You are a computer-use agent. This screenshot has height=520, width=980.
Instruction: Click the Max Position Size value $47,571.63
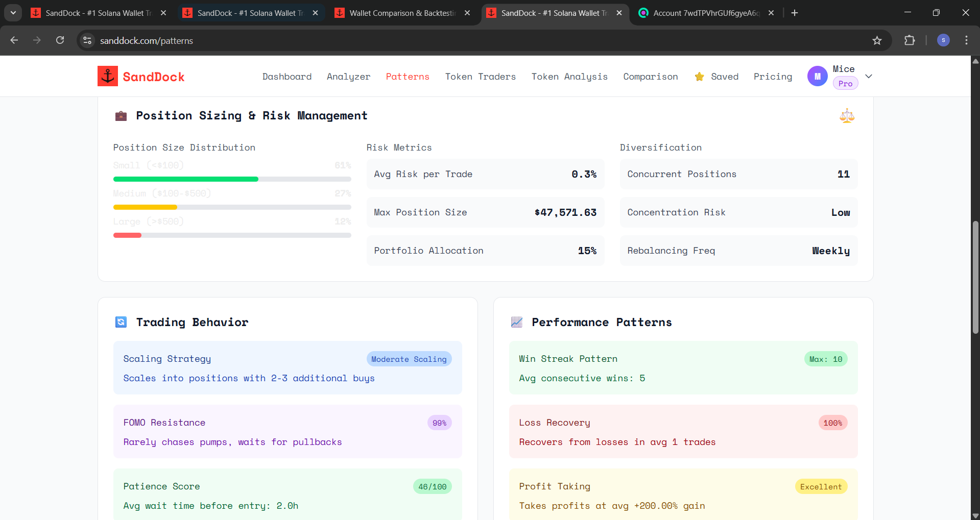(565, 212)
